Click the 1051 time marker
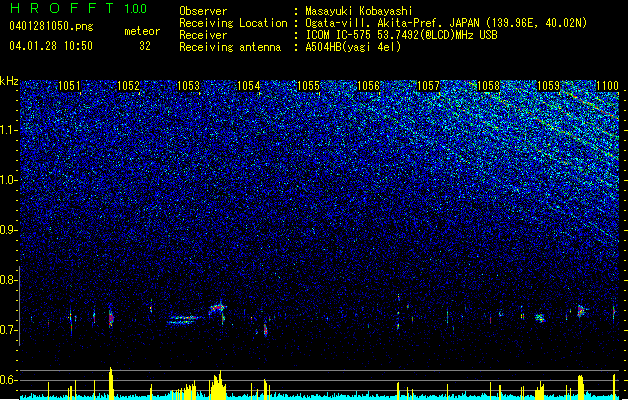The height and width of the screenshot is (400, 629). pyautogui.click(x=69, y=86)
